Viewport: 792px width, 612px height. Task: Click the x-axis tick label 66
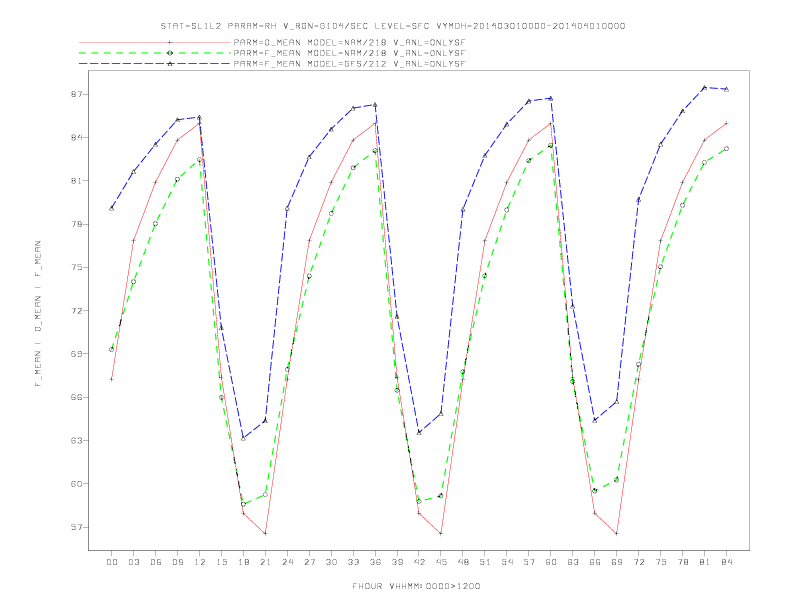(595, 562)
